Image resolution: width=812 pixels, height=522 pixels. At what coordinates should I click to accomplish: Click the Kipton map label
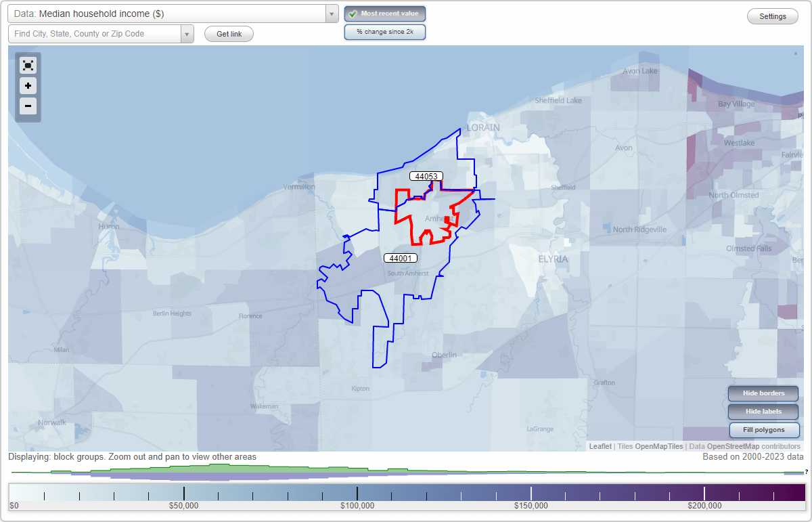(x=361, y=389)
